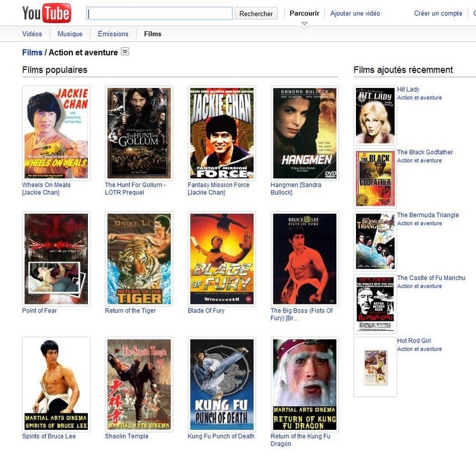Open The Castle of Fu Manchu title link
Screen dimensions: 476x459
431,278
